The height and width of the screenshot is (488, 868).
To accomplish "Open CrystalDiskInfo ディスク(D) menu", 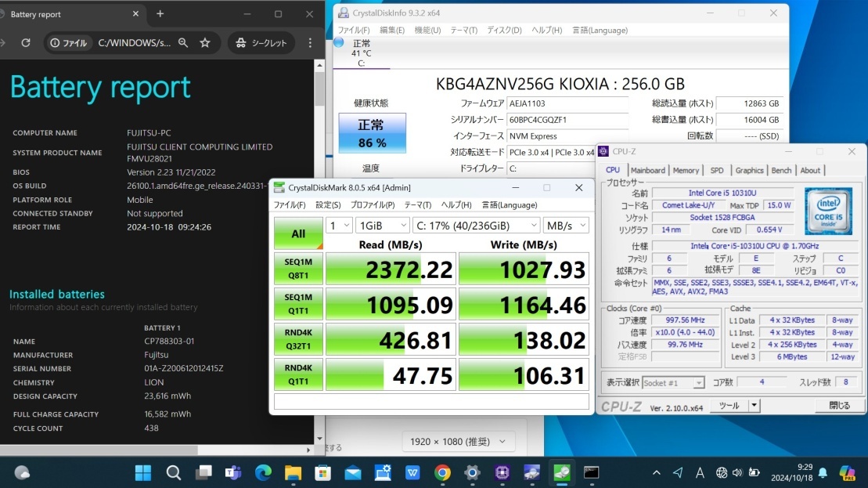I will [x=504, y=30].
